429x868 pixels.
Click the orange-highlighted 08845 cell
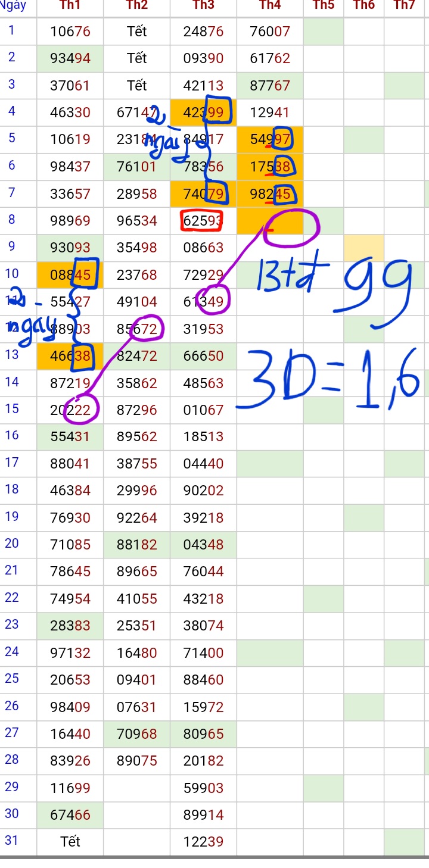(x=70, y=274)
